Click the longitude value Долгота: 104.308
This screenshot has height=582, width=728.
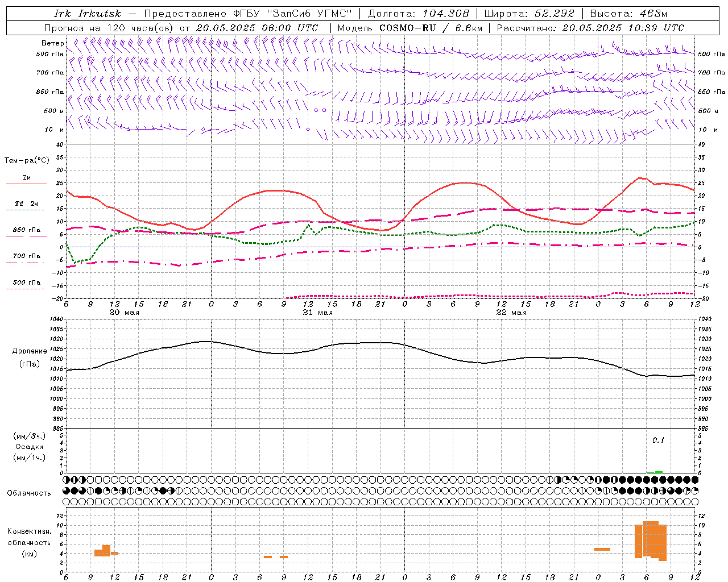(x=419, y=14)
